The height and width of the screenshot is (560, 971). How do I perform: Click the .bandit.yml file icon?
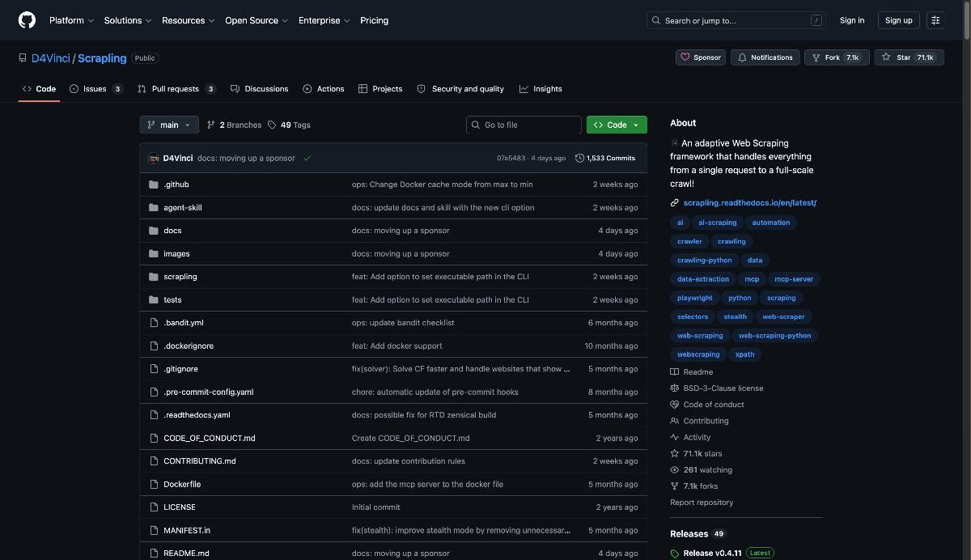[x=154, y=323]
